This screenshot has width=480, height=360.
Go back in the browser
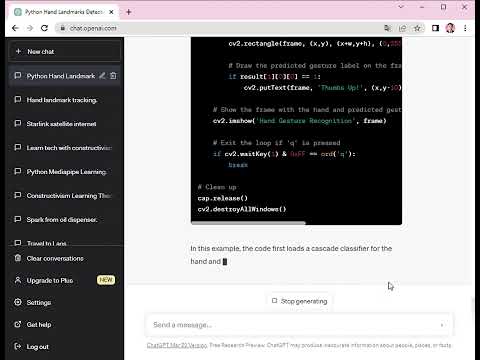tap(15, 28)
